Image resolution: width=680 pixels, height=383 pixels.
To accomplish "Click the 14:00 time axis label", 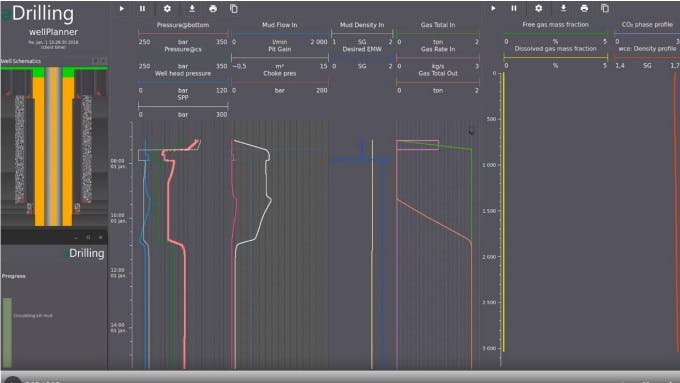I will click(118, 327).
